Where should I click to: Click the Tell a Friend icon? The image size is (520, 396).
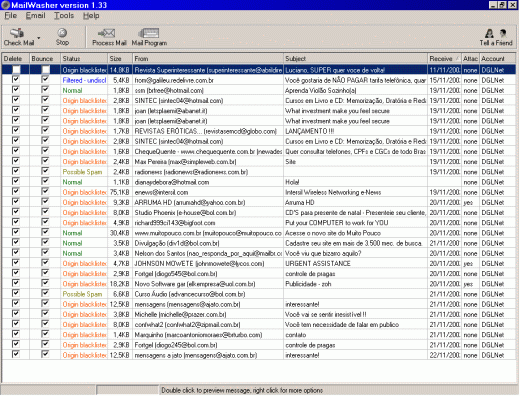pyautogui.click(x=496, y=37)
